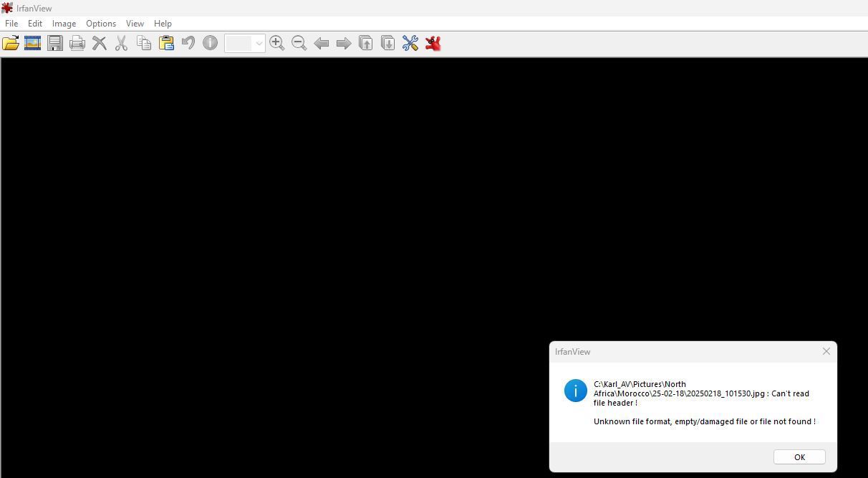This screenshot has width=868, height=478.
Task: Undo last action arrow icon
Action: pos(188,43)
